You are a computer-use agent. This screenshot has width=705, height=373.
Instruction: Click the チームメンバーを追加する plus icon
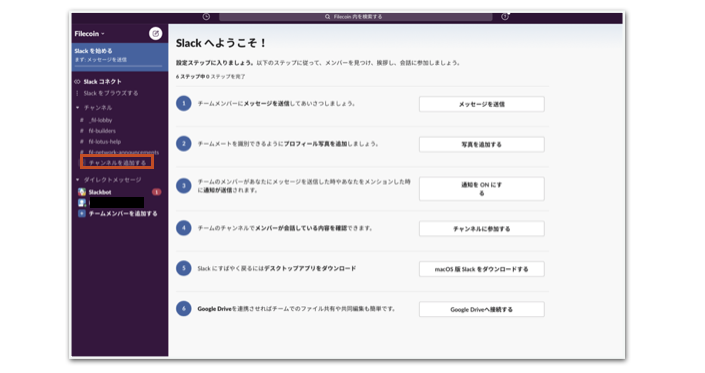(82, 213)
